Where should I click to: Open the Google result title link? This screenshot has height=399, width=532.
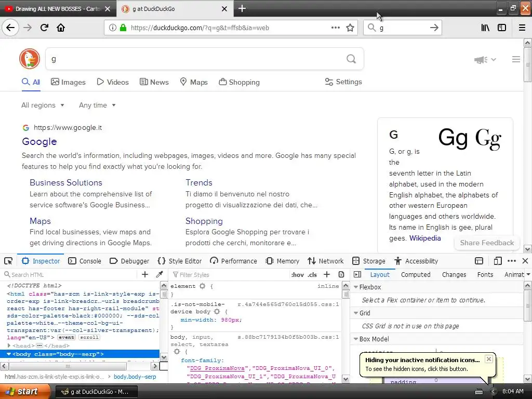(39, 141)
